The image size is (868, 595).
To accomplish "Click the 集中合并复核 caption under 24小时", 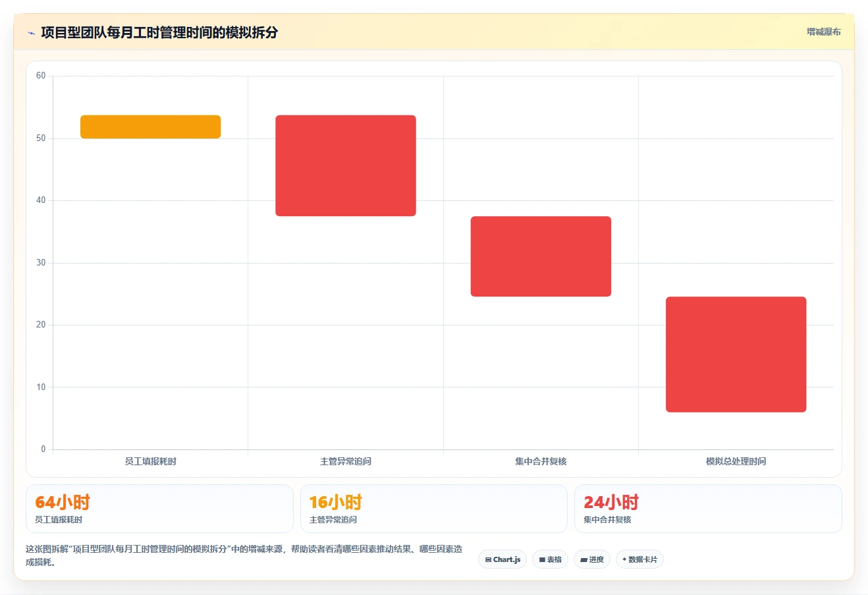I will [x=607, y=520].
